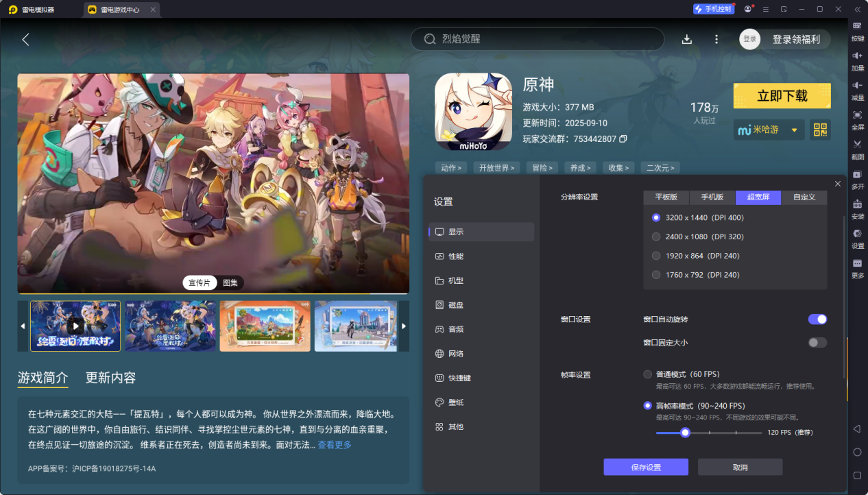The width and height of the screenshot is (868, 495).
Task: Close the 雷电游戏中心 tab
Action: 153,10
